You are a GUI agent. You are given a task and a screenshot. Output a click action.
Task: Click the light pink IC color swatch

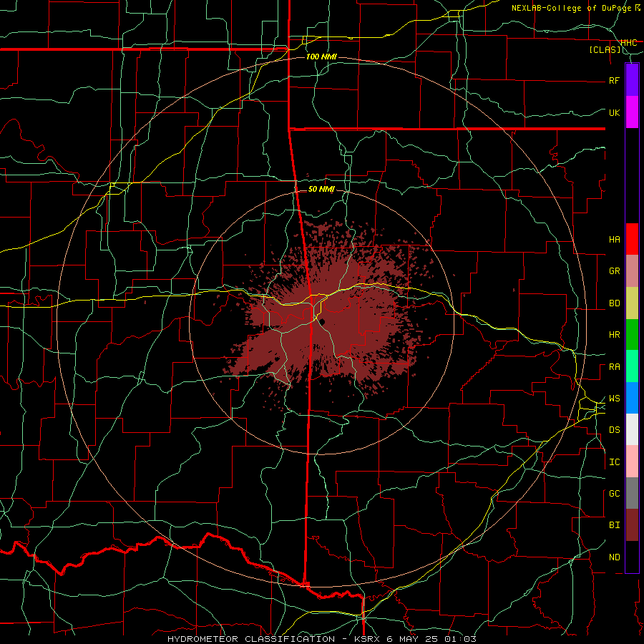click(x=632, y=462)
